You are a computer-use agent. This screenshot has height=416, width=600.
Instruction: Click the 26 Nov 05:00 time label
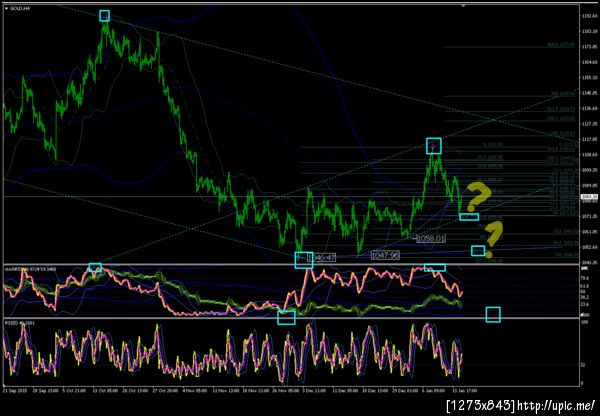click(285, 391)
